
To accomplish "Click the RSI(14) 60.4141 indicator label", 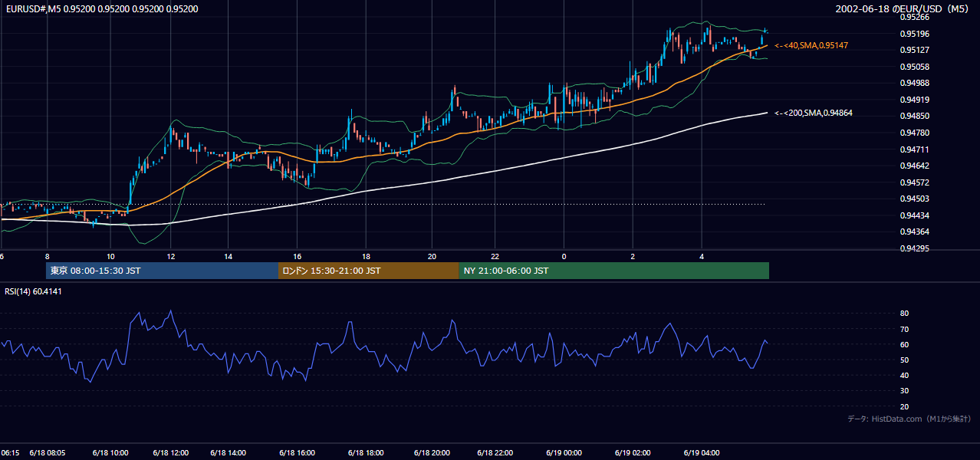I will pyautogui.click(x=34, y=291).
